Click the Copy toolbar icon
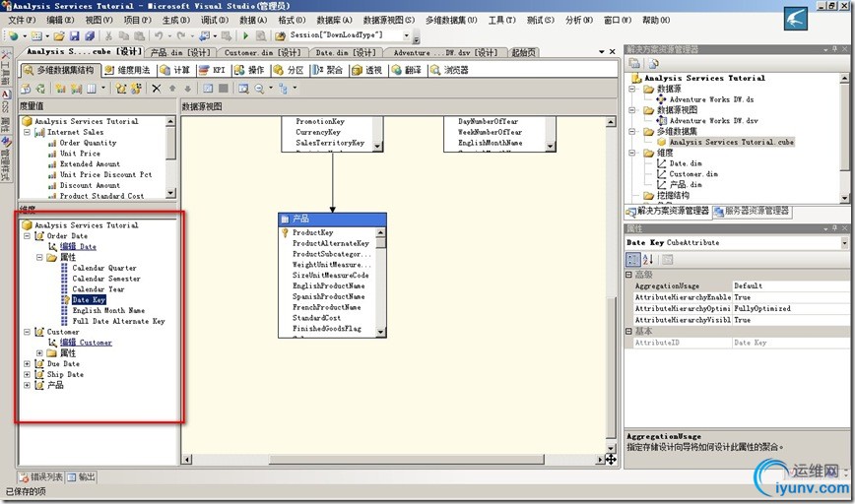 (124, 36)
